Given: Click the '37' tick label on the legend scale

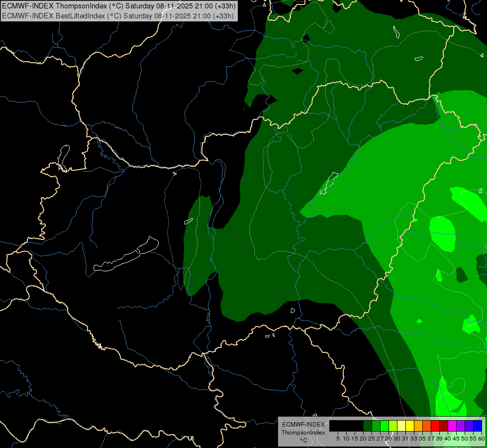Looking at the screenshot, I should [431, 439].
